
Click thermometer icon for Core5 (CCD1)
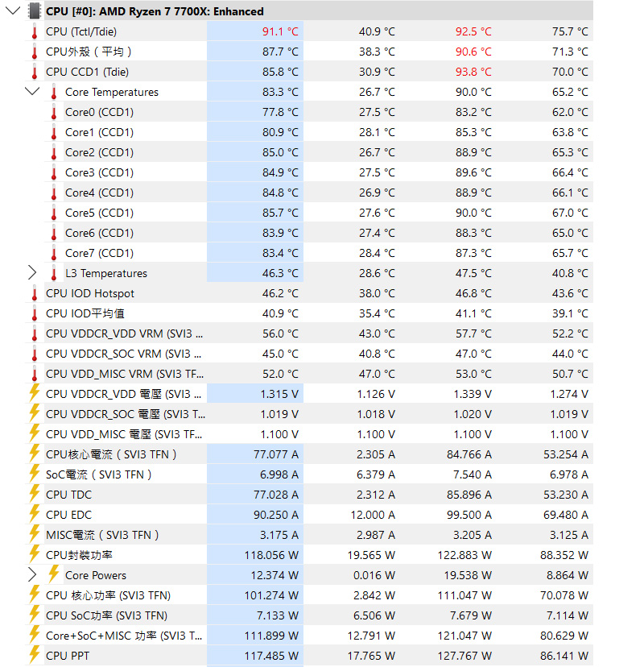(x=54, y=213)
